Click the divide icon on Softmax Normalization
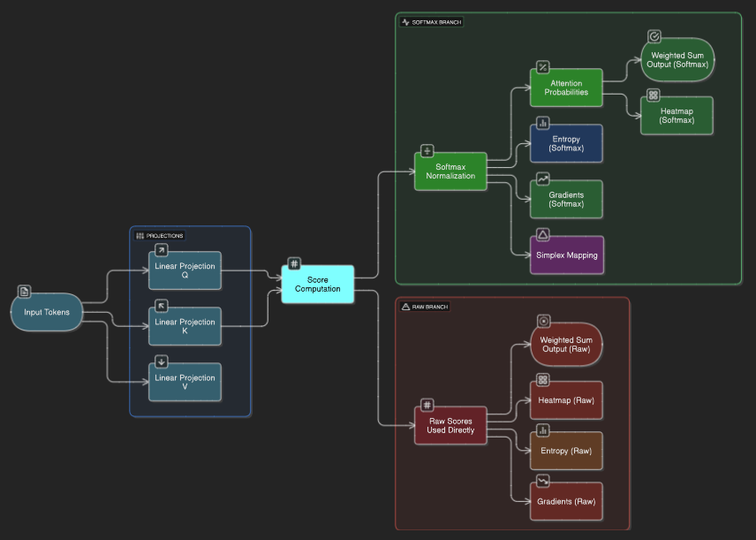The image size is (756, 540). point(427,151)
